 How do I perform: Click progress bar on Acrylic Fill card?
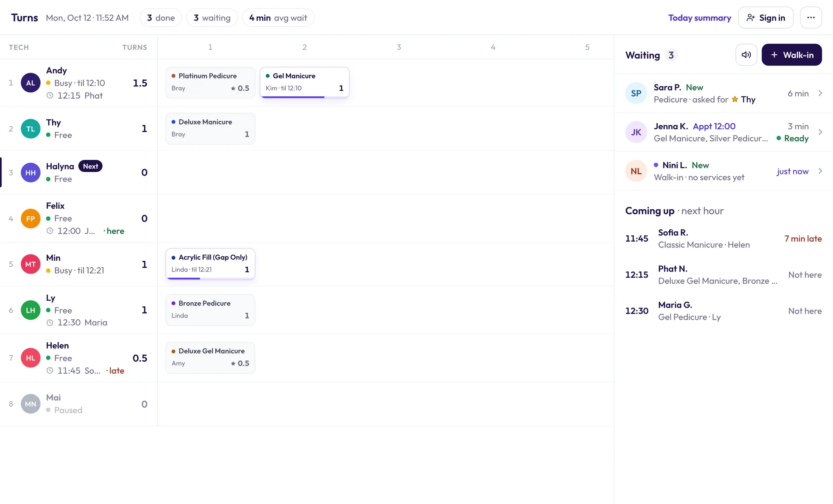tap(210, 278)
